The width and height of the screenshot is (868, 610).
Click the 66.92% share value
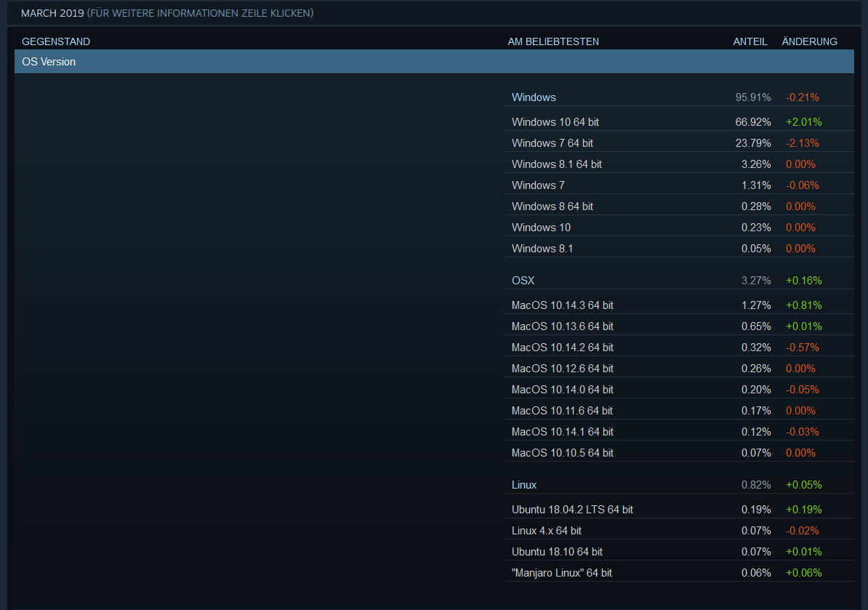(x=753, y=121)
